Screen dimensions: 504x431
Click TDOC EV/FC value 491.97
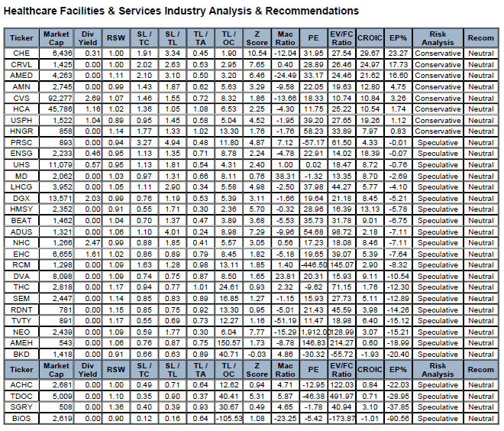(341, 397)
